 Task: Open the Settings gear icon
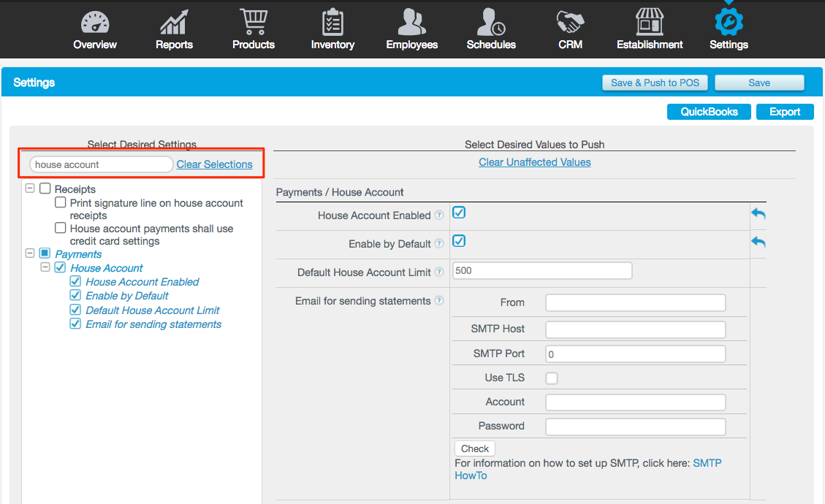click(x=728, y=21)
